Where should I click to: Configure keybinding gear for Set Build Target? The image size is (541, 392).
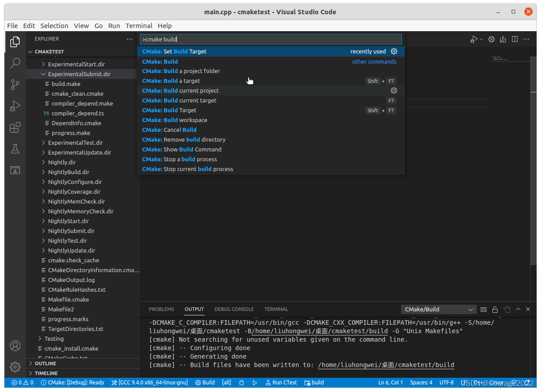394,52
